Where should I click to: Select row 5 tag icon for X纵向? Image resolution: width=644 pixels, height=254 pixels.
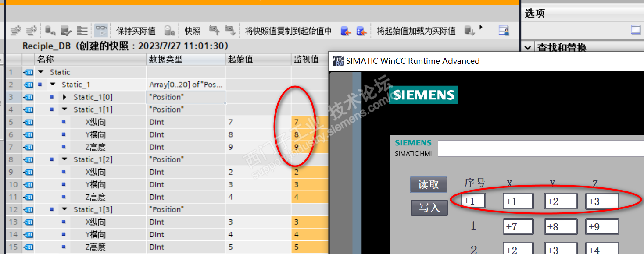[x=28, y=122]
